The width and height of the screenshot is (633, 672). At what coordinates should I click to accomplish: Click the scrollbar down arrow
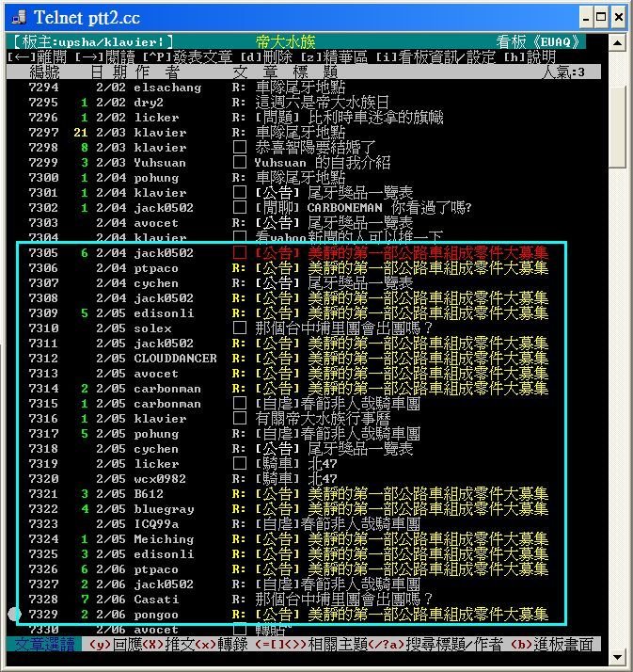coord(617,657)
